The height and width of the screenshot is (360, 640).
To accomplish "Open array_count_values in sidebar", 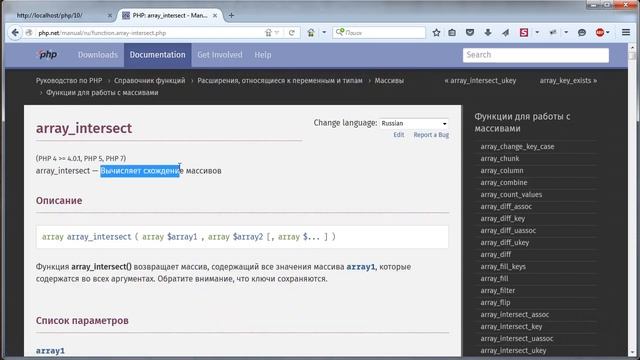I will click(511, 195).
